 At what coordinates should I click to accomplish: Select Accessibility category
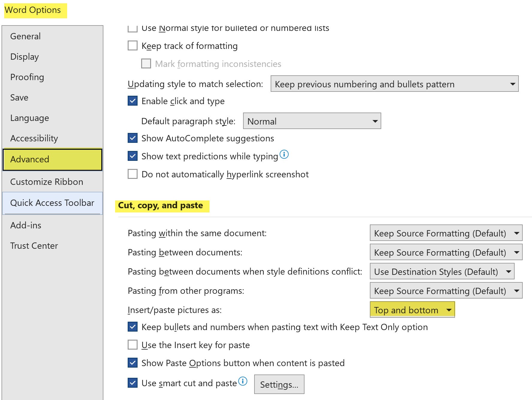[x=52, y=138]
